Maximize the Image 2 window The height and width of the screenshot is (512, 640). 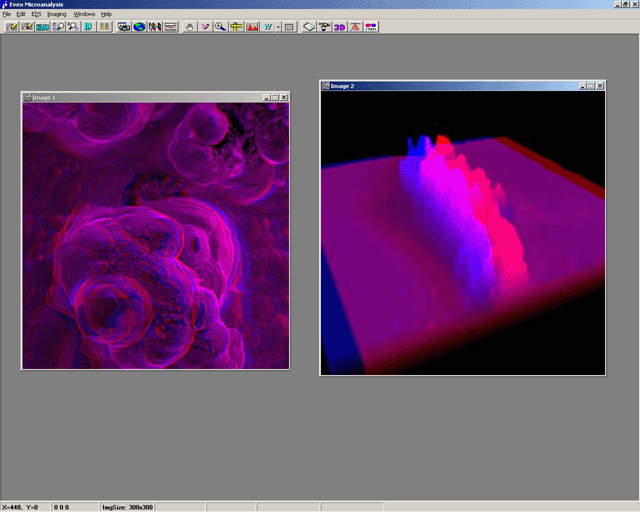(590, 87)
